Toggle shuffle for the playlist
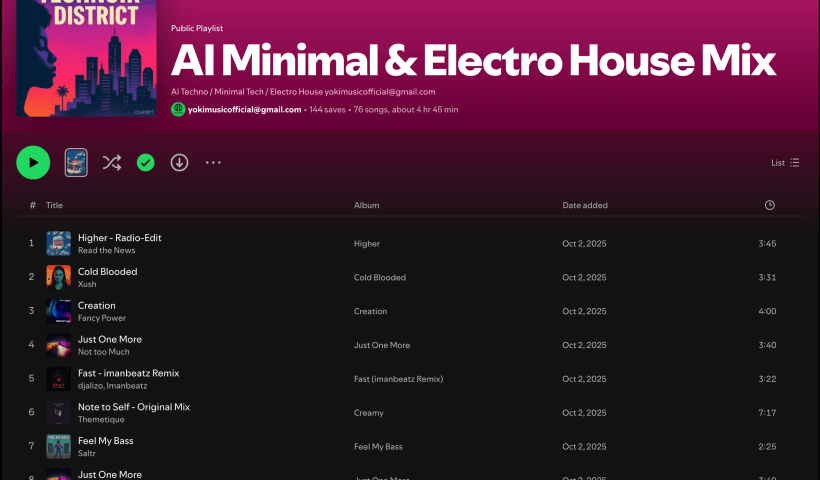This screenshot has height=480, width=820. pyautogui.click(x=111, y=162)
